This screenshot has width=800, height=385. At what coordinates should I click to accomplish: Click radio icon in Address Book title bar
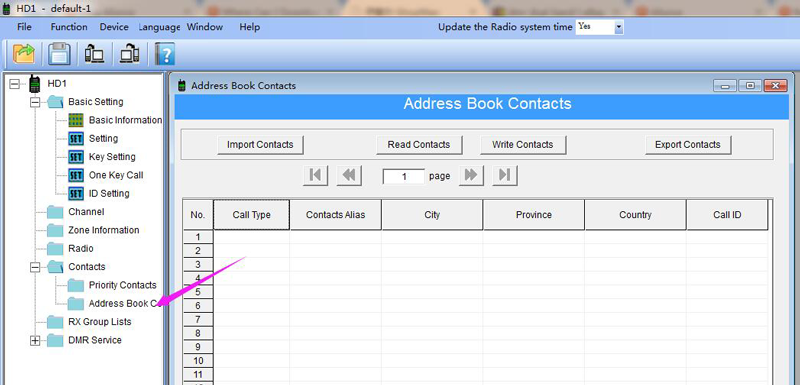(x=181, y=86)
